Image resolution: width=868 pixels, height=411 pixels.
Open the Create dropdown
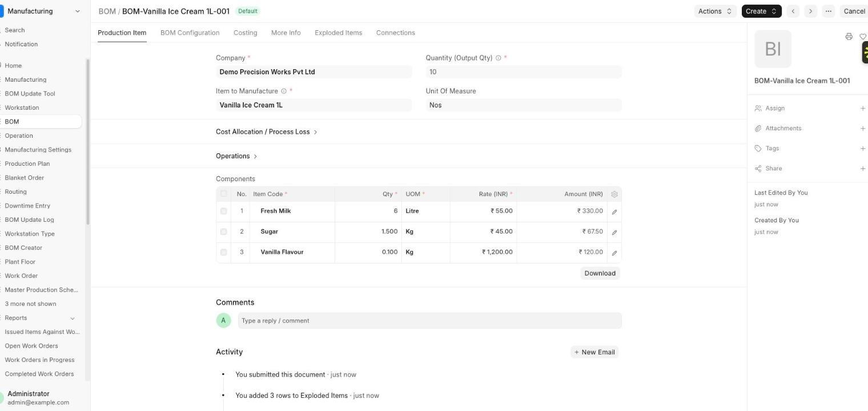click(761, 11)
